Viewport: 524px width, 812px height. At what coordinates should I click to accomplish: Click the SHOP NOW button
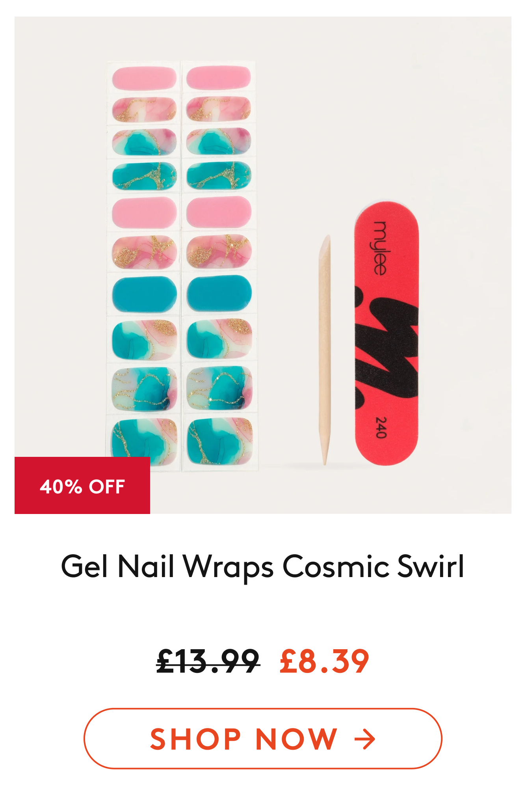click(262, 739)
